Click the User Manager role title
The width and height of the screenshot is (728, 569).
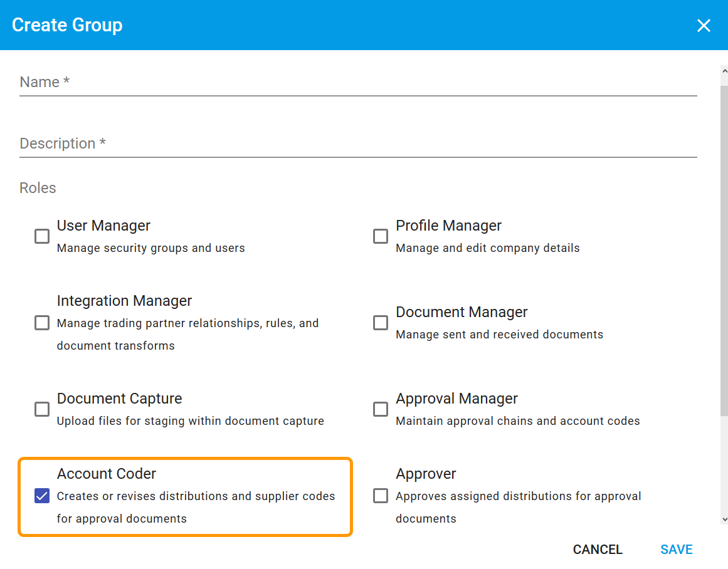pyautogui.click(x=103, y=225)
